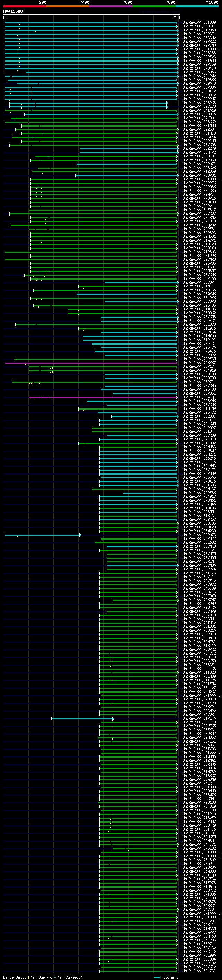Open hit UniRef100_B8LRY6
The image size is (222, 980).
click(x=199, y=298)
